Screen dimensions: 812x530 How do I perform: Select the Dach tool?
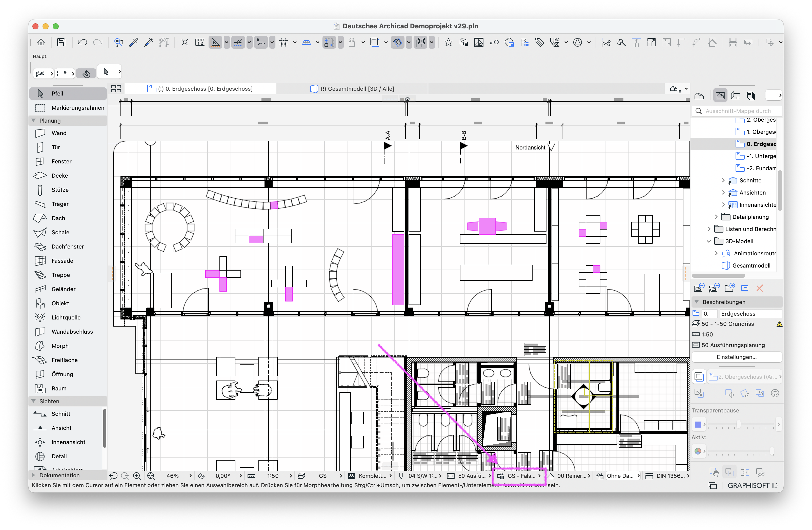(x=68, y=218)
